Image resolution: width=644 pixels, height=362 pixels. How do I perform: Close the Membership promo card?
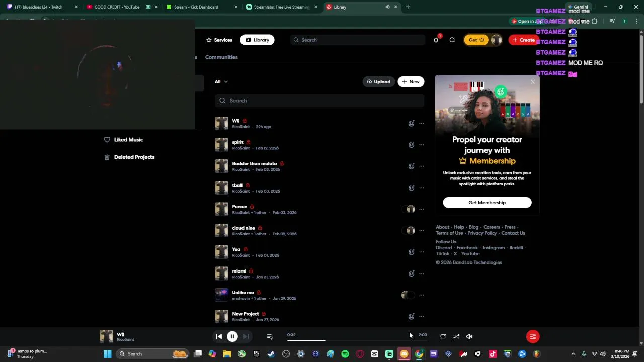coord(533,82)
